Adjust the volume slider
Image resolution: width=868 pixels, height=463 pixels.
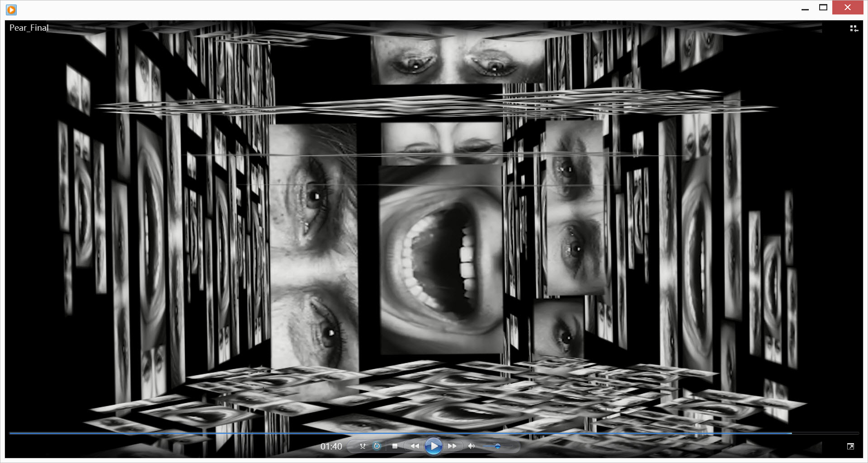(x=497, y=446)
